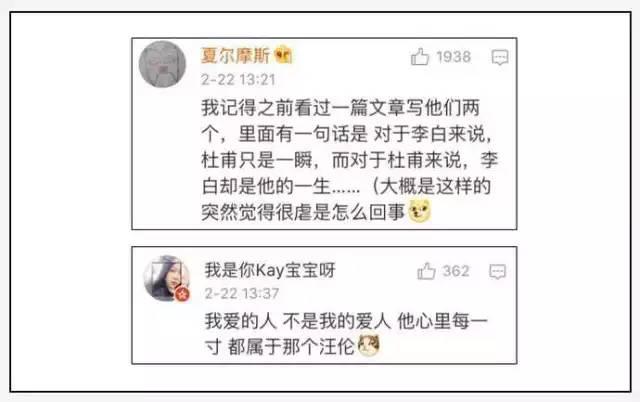Like the comment by 我是你Kay宝宝呀
This screenshot has height=402, width=640.
pyautogui.click(x=427, y=271)
